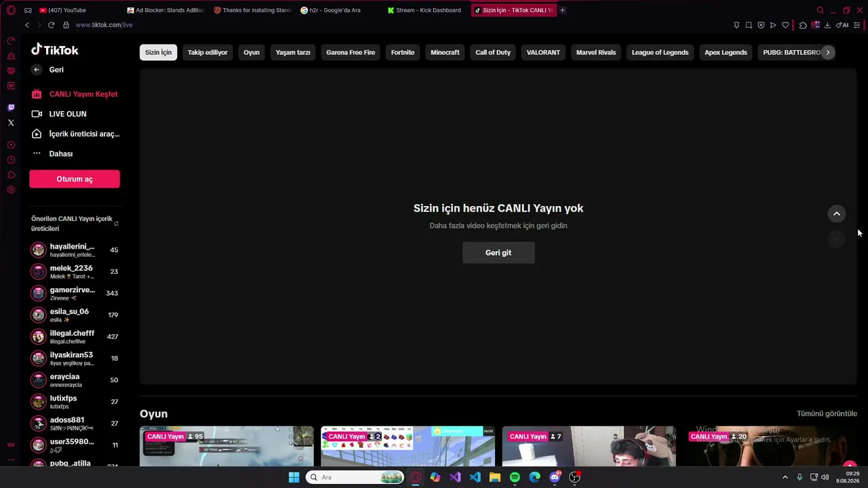
Task: Go to previous live with up chevron
Action: (x=837, y=213)
